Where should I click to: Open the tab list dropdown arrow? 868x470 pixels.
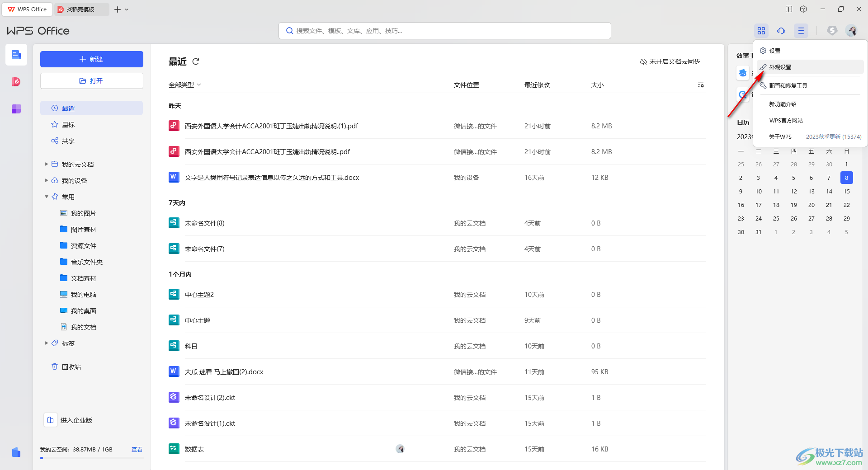click(x=127, y=9)
